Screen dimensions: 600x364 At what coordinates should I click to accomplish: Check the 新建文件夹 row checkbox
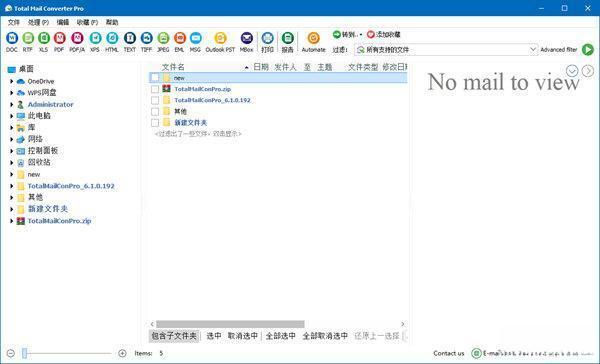coord(155,123)
